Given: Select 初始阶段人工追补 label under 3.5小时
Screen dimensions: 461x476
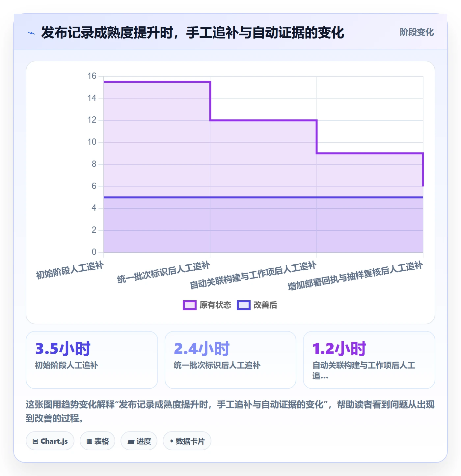Looking at the screenshot, I should click(x=67, y=365).
